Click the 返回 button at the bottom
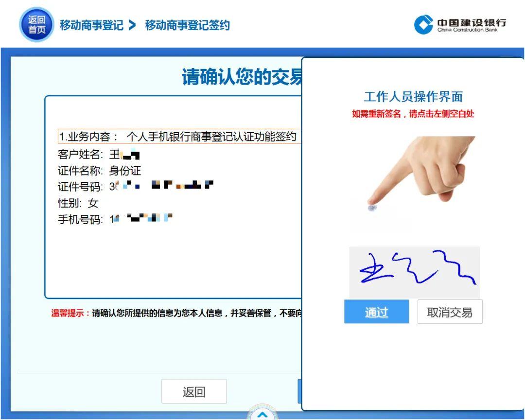 click(194, 391)
